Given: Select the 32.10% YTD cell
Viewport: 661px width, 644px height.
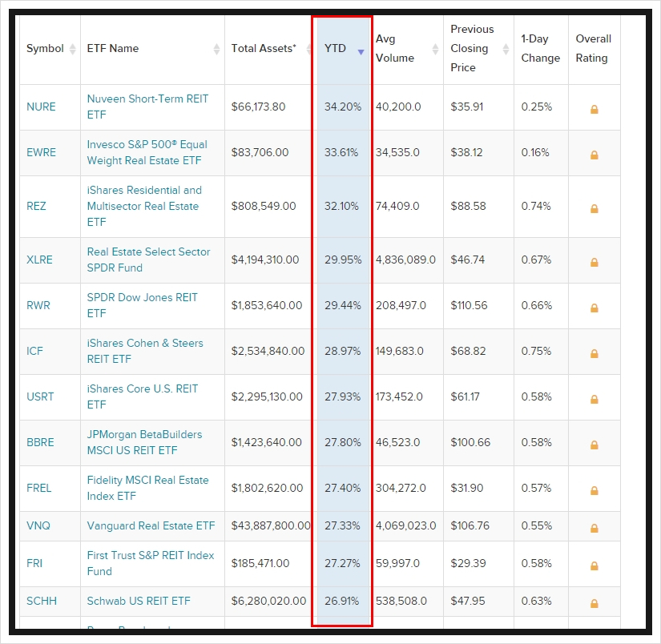Looking at the screenshot, I should coord(341,206).
